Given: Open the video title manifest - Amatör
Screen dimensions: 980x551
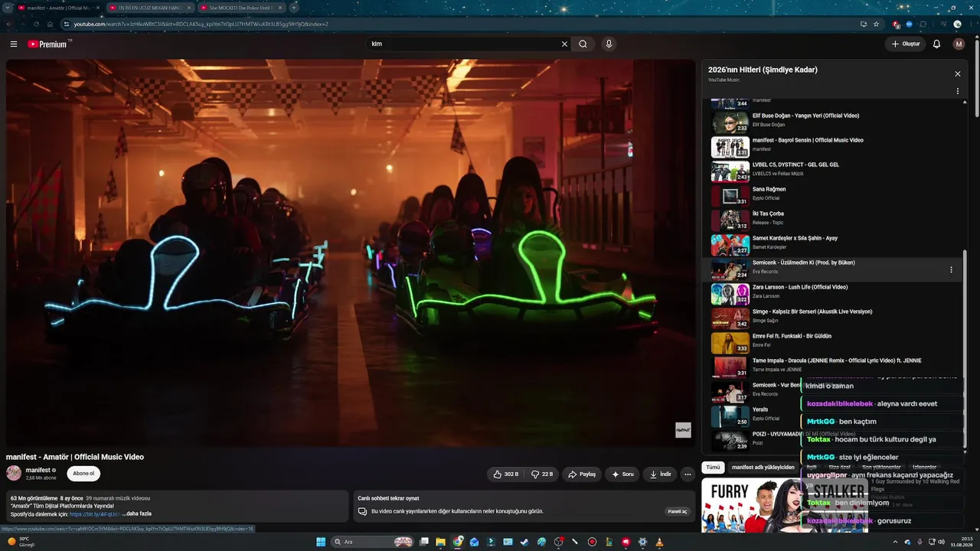Looking at the screenshot, I should click(x=75, y=457).
